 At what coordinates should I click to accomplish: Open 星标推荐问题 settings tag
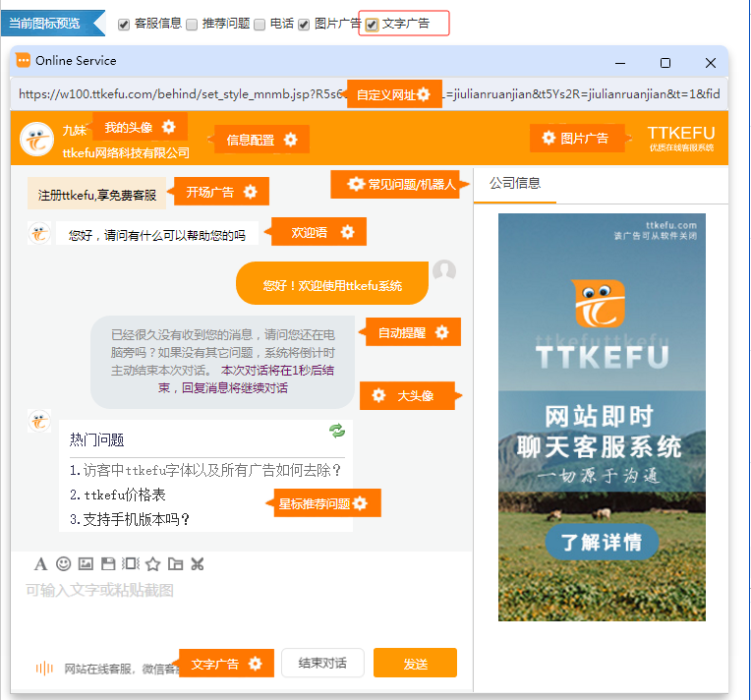[x=327, y=503]
